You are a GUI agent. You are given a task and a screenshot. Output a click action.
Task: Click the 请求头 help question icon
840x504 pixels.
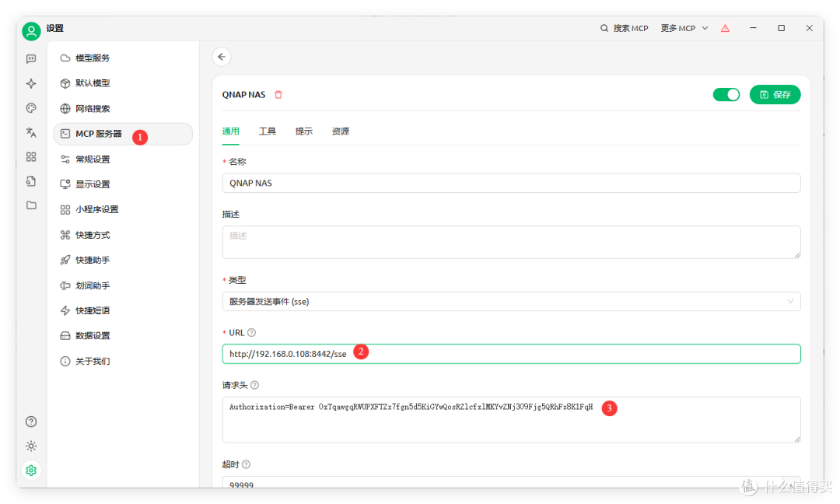pos(254,385)
